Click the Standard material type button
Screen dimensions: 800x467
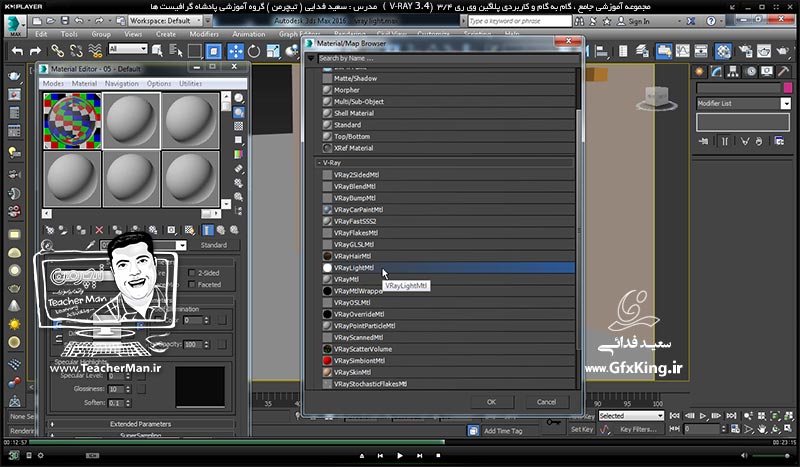pyautogui.click(x=214, y=245)
